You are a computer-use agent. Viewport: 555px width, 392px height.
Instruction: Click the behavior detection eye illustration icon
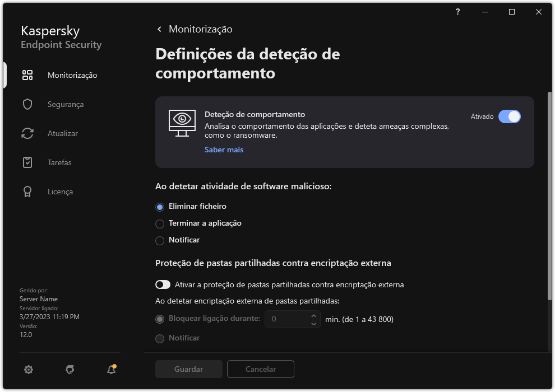tap(182, 122)
